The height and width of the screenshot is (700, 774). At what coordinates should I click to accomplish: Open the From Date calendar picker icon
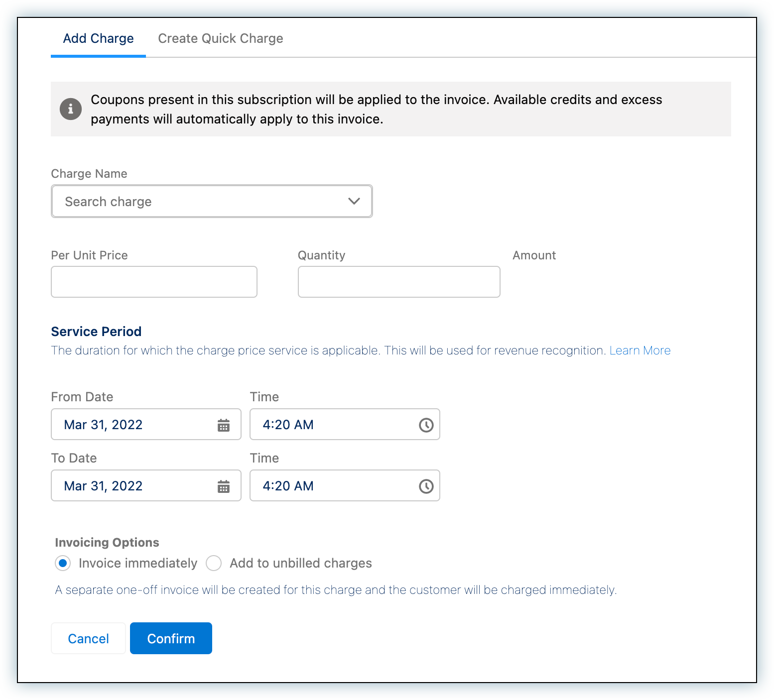pyautogui.click(x=224, y=425)
